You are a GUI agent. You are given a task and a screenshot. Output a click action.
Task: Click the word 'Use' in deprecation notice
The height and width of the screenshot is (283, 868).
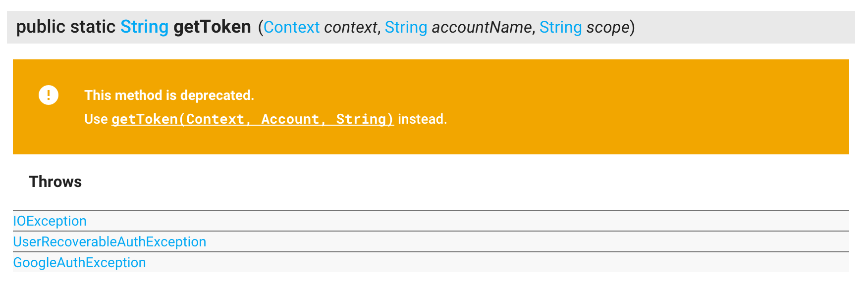[x=96, y=119]
